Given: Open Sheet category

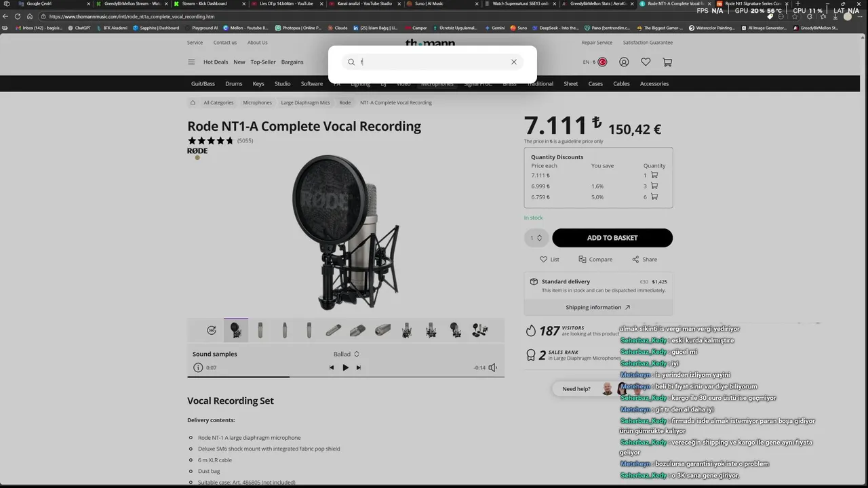Looking at the screenshot, I should tap(571, 83).
